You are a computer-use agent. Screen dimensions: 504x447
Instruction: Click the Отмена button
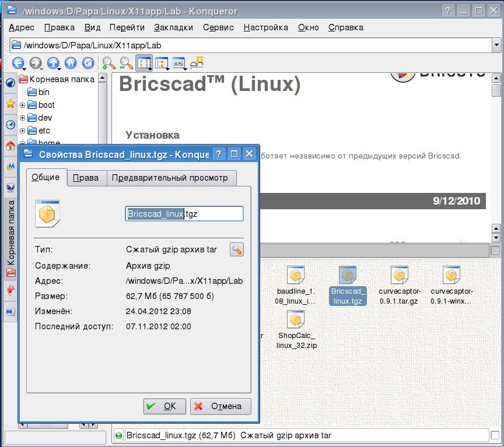pos(220,406)
